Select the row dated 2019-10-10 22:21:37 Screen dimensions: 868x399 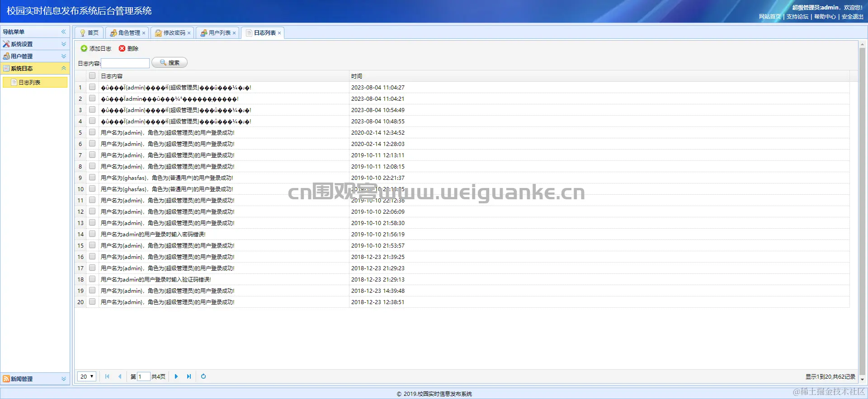tap(462, 178)
